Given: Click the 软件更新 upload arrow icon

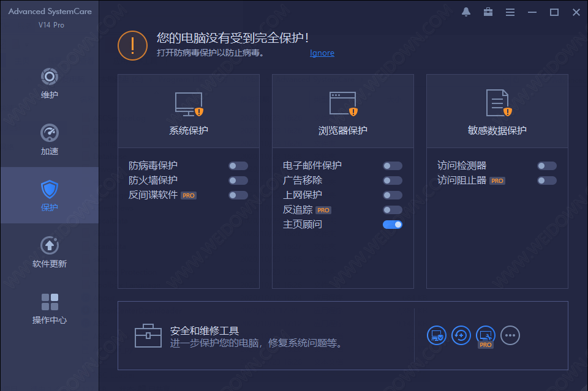Looking at the screenshot, I should coord(50,246).
